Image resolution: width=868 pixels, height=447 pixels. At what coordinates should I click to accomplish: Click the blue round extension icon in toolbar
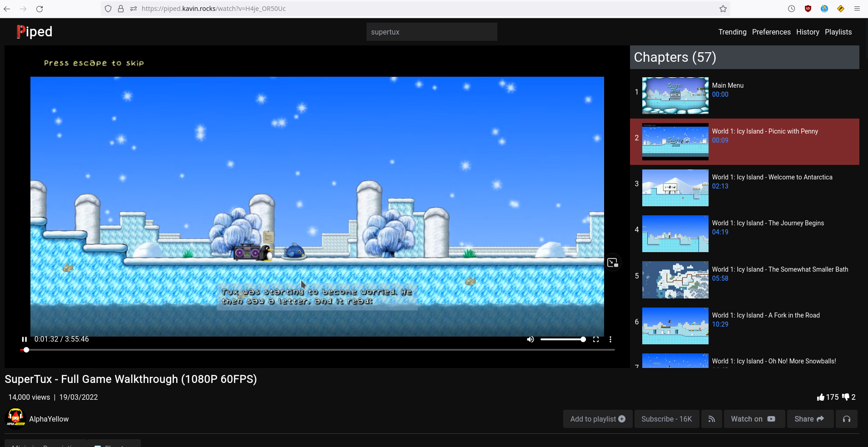pyautogui.click(x=824, y=9)
